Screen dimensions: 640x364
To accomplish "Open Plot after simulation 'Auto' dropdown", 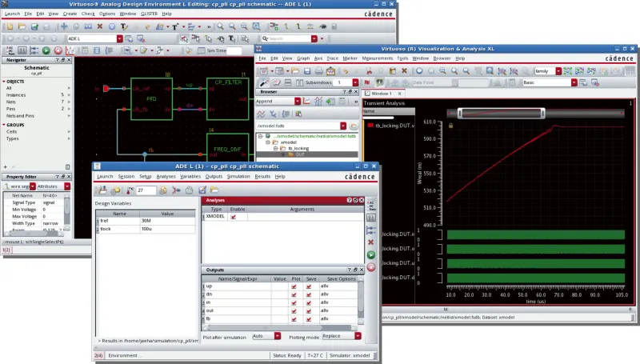I will [278, 336].
